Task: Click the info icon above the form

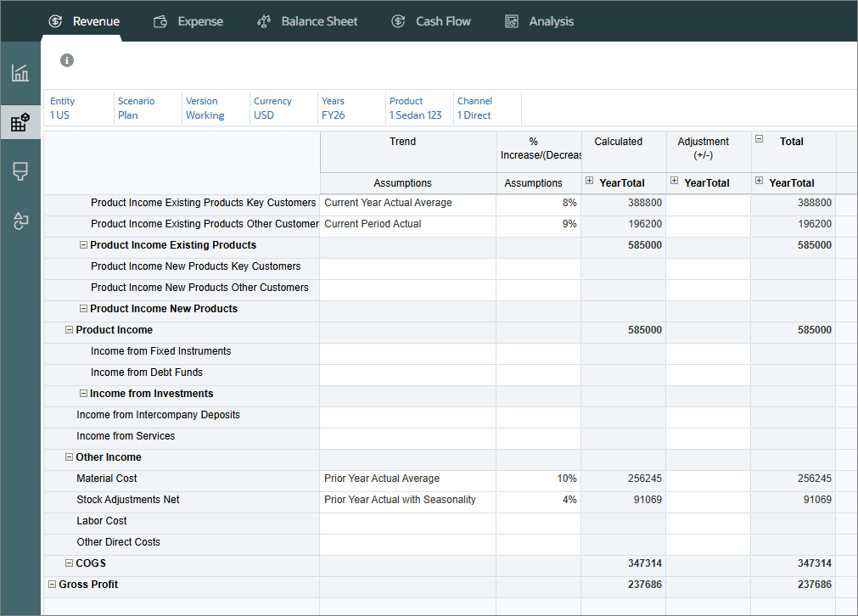Action: point(67,60)
